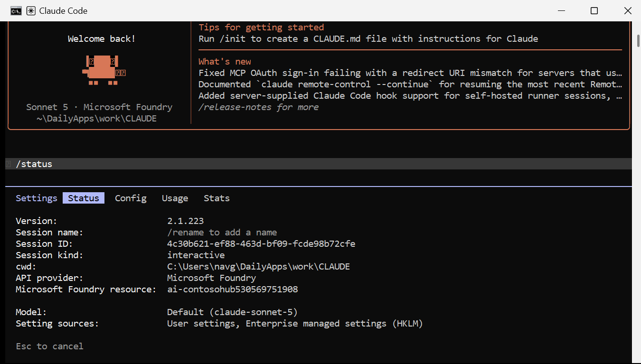Click resource value ai-contosohub530569751908
This screenshot has height=364, width=641.
point(232,289)
